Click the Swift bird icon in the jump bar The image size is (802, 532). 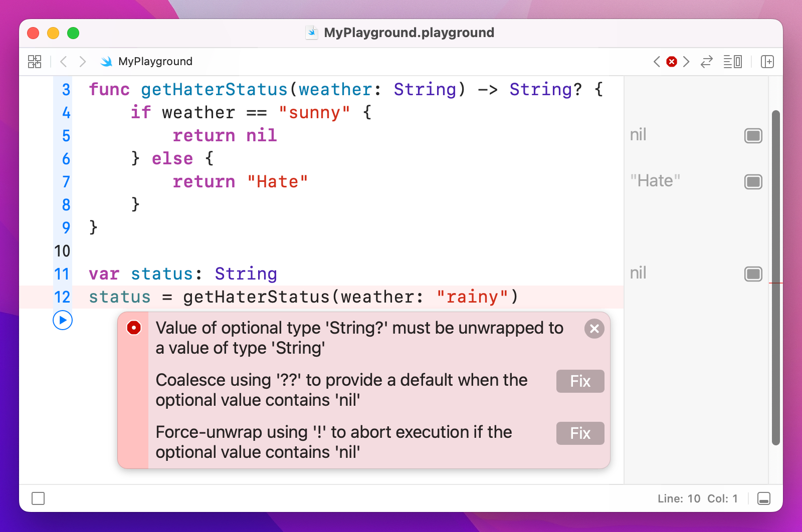point(106,62)
